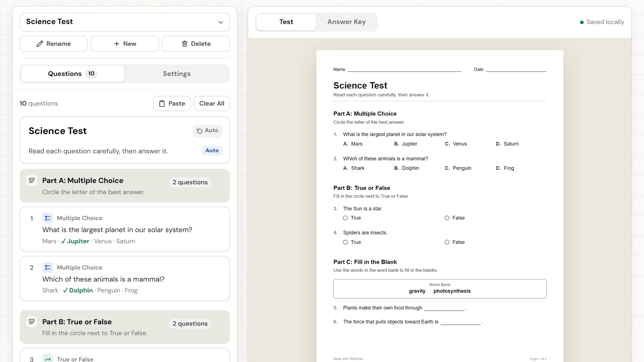The height and width of the screenshot is (362, 644).
Task: Click 'Part B: True or False' heading in preview
Action: [x=362, y=188]
